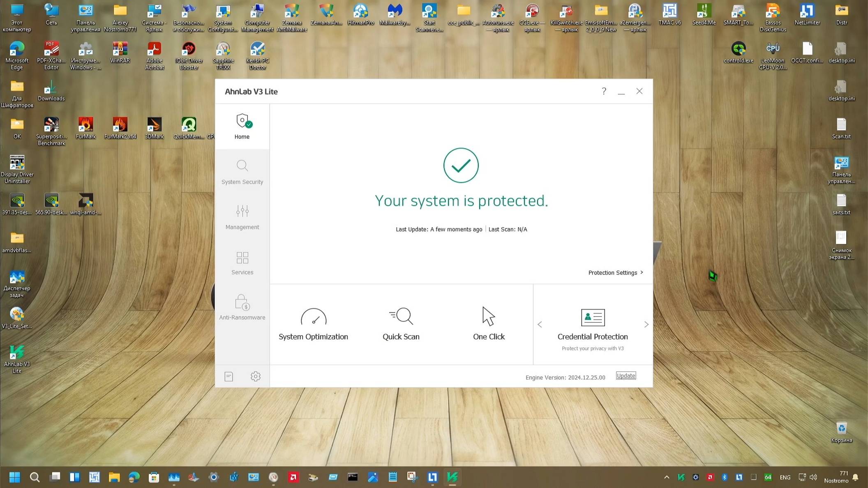Open the Windows Start menu
Image resolution: width=868 pixels, height=488 pixels.
(15, 477)
